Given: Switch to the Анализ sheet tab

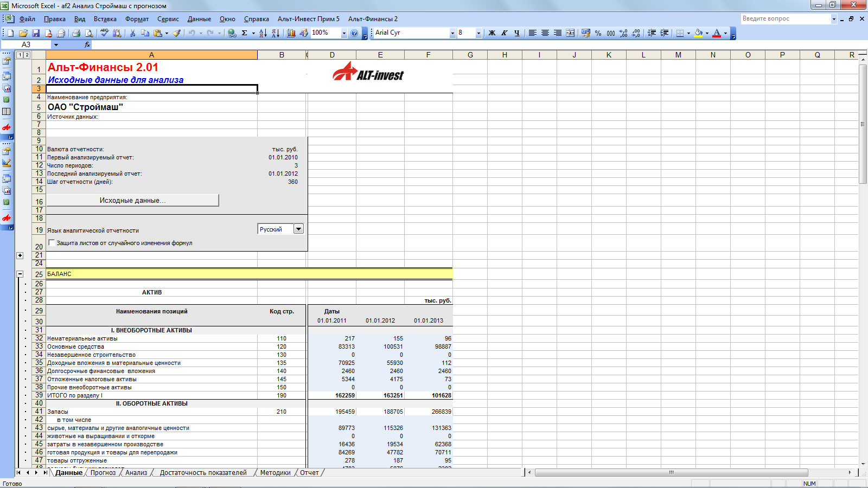Looking at the screenshot, I should [136, 473].
